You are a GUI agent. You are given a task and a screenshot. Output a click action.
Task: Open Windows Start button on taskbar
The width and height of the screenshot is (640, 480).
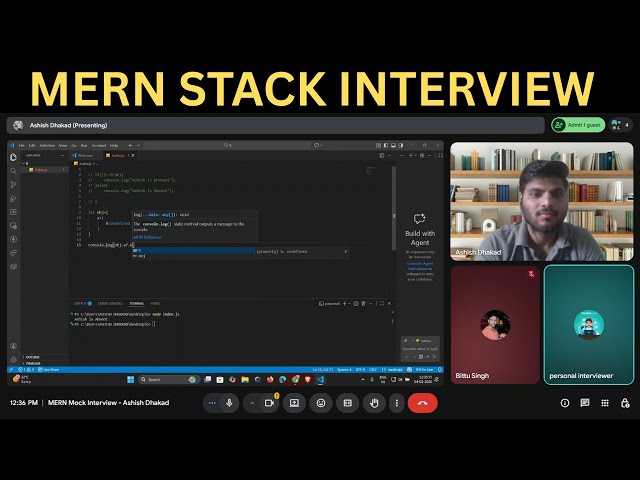coord(131,380)
